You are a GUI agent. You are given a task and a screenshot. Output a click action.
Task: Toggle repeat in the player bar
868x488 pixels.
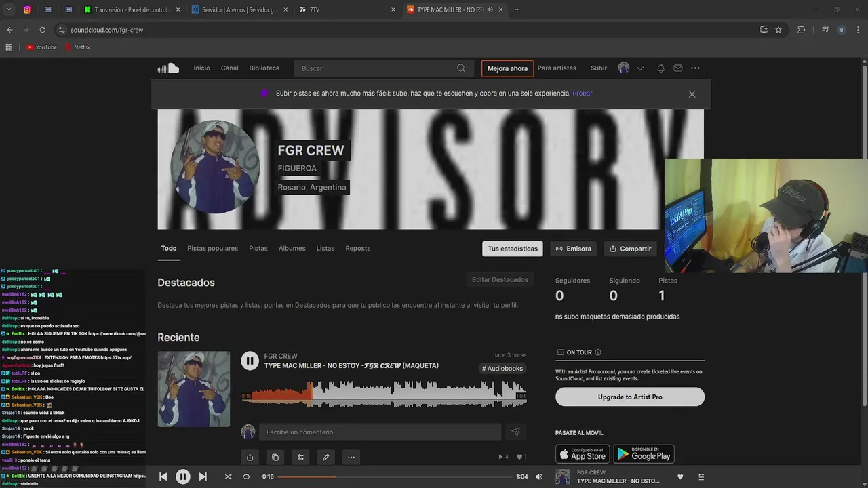(x=246, y=477)
